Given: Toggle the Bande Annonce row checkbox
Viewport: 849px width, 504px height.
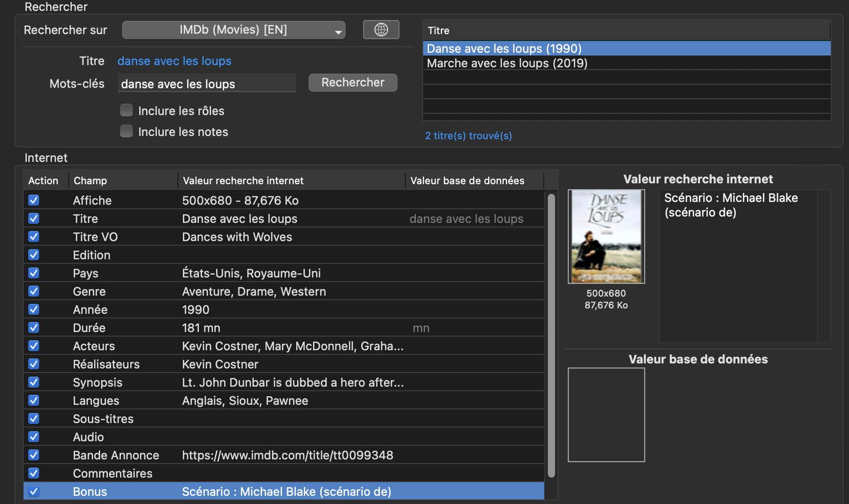Looking at the screenshot, I should click(x=34, y=455).
